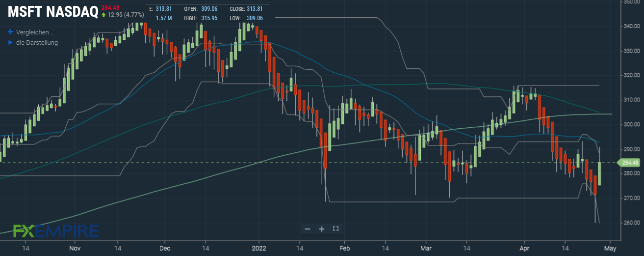Click the LOW 309.06 value
644x256 pixels.
point(255,18)
